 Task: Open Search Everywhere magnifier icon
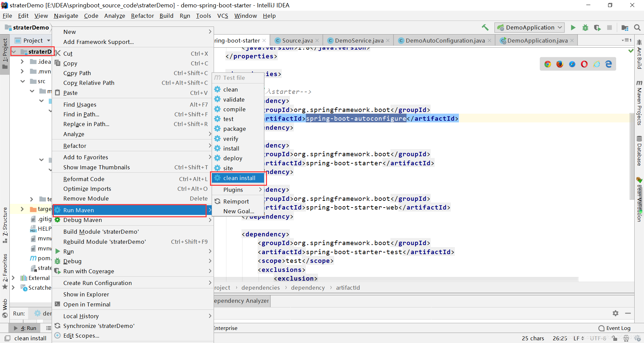[637, 27]
